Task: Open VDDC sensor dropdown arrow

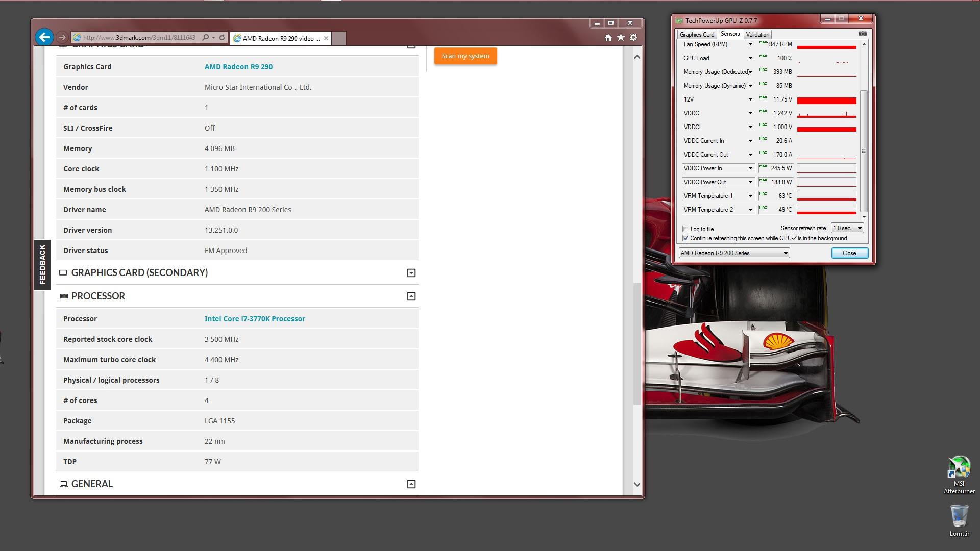Action: [x=750, y=113]
